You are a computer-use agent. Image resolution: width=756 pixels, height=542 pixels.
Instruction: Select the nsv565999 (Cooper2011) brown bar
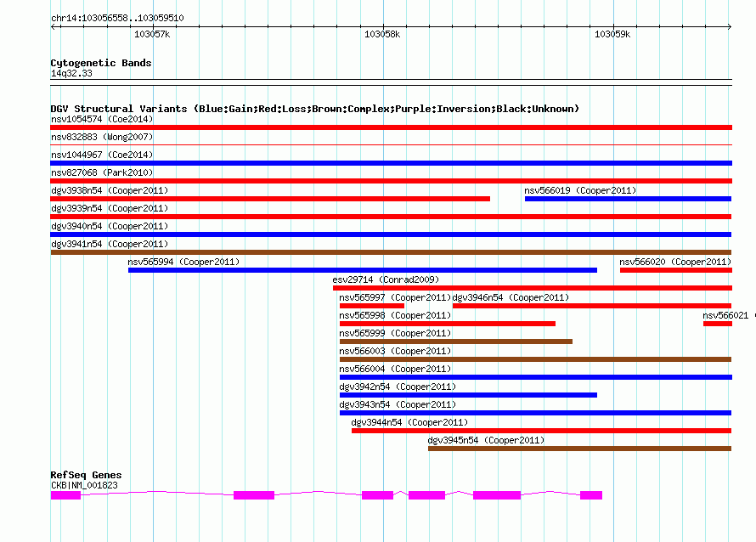coord(456,342)
